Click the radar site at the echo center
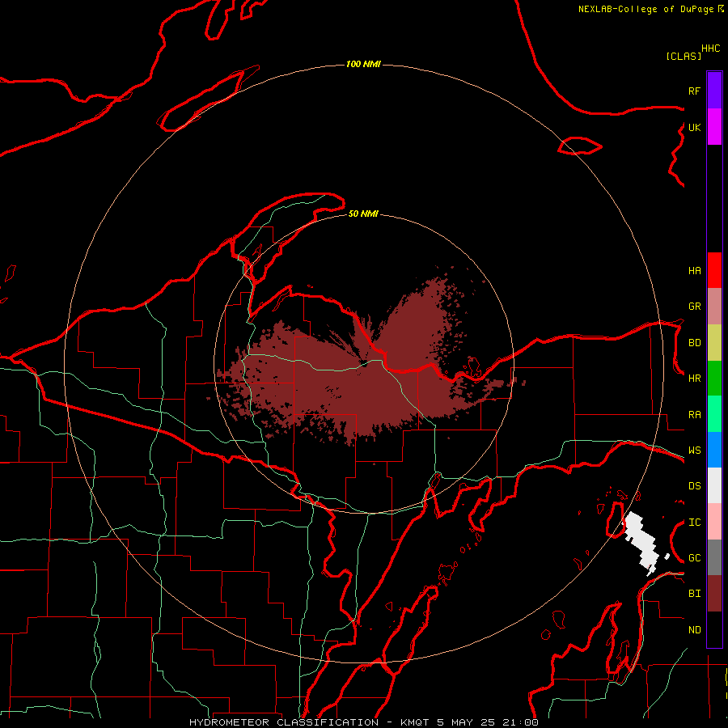 [364, 363]
